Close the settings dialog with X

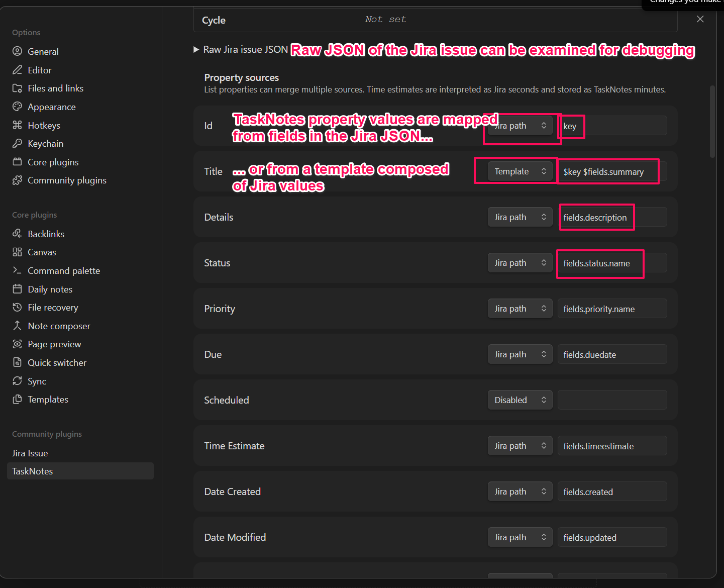pyautogui.click(x=700, y=19)
